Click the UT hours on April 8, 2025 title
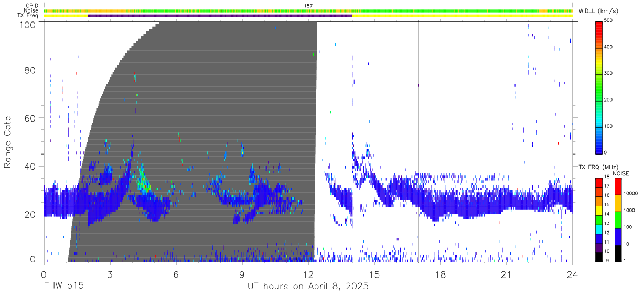 coord(308,287)
